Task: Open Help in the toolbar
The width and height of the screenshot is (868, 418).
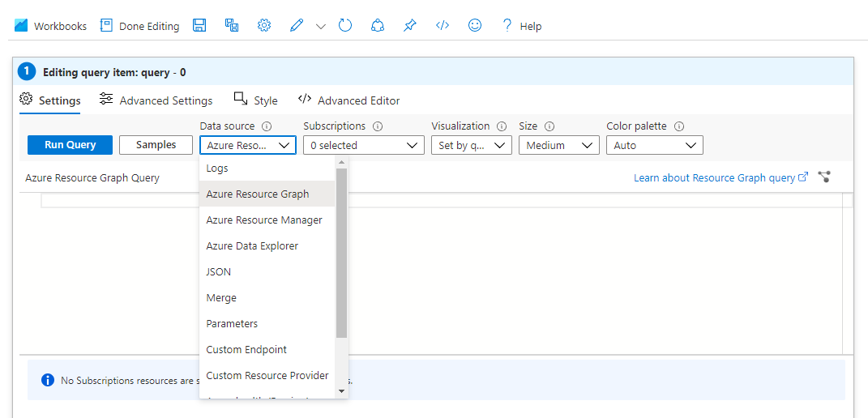Action: coord(521,26)
